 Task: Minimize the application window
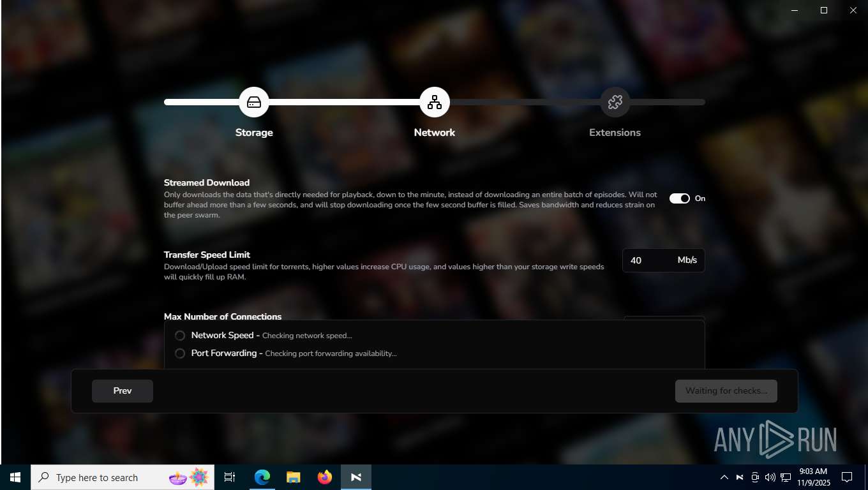click(x=795, y=10)
